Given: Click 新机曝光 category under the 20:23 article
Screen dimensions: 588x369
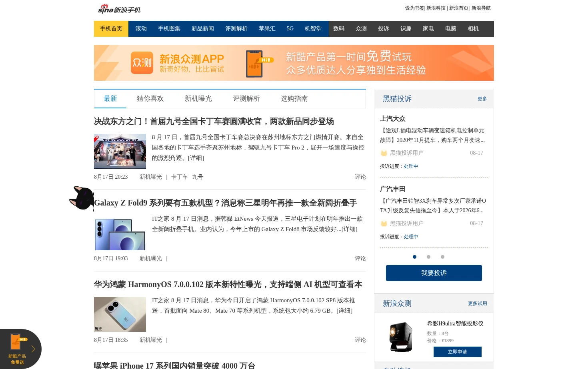Looking at the screenshot, I should click(151, 177).
